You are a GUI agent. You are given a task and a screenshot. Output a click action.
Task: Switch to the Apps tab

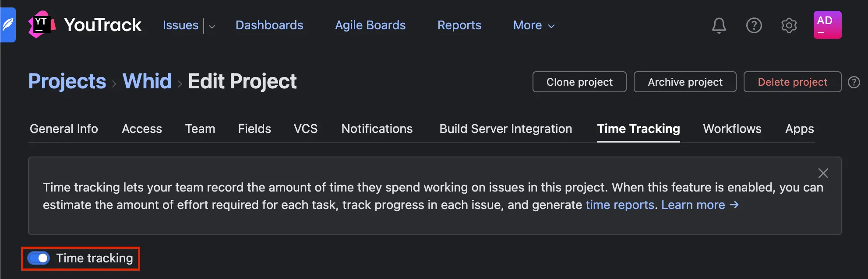click(800, 129)
